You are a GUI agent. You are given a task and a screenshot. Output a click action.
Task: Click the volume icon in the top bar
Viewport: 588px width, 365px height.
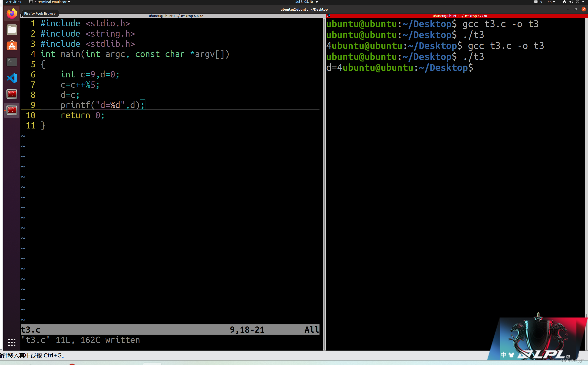coord(571,2)
